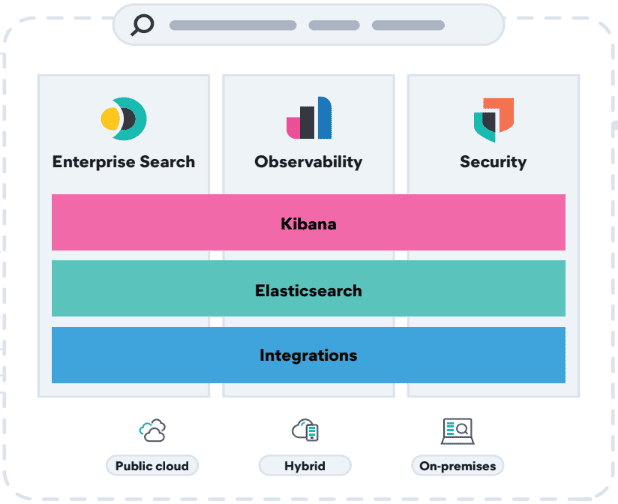
Task: Select the Security text label
Action: (493, 161)
